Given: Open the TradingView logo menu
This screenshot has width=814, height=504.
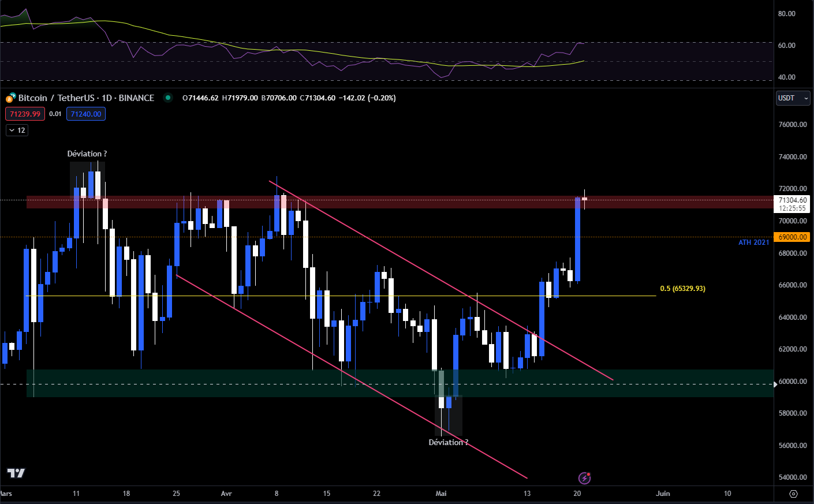Looking at the screenshot, I should (x=16, y=473).
